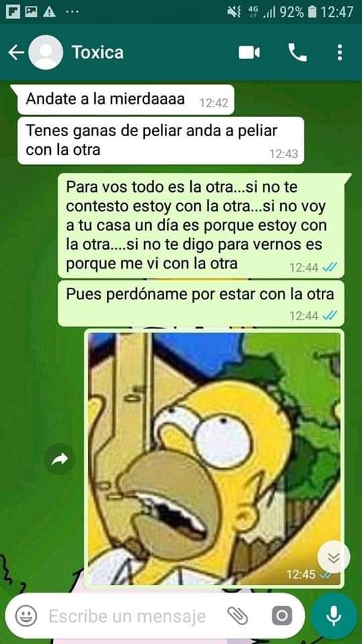Viewport: 362px width, 644px height.
Task: Attach a file with paperclip icon
Action: tap(237, 616)
